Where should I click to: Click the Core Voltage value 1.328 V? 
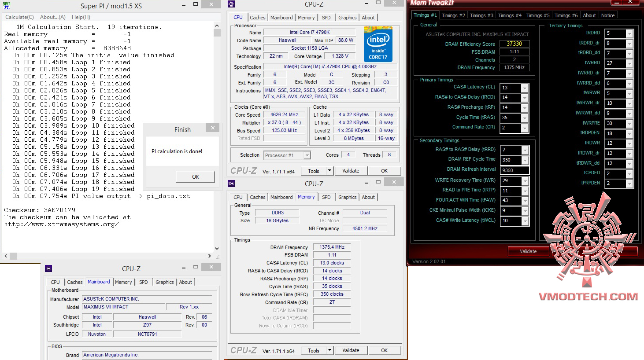pyautogui.click(x=340, y=56)
